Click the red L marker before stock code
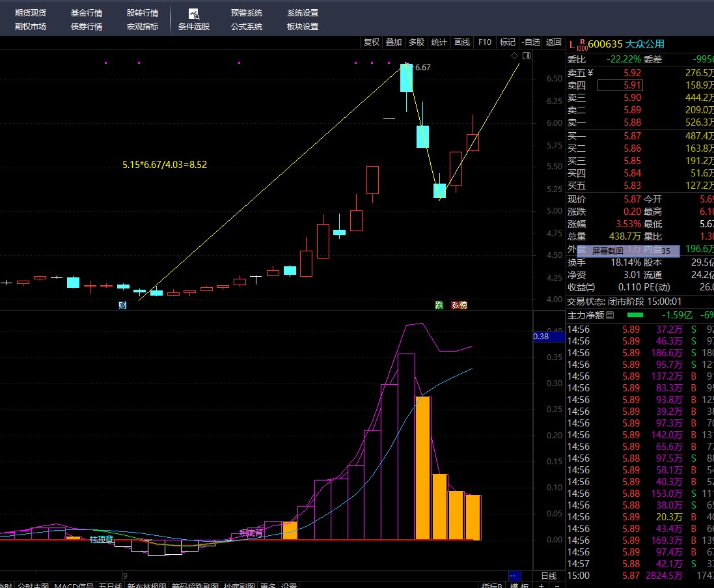714x588 pixels. click(x=572, y=44)
